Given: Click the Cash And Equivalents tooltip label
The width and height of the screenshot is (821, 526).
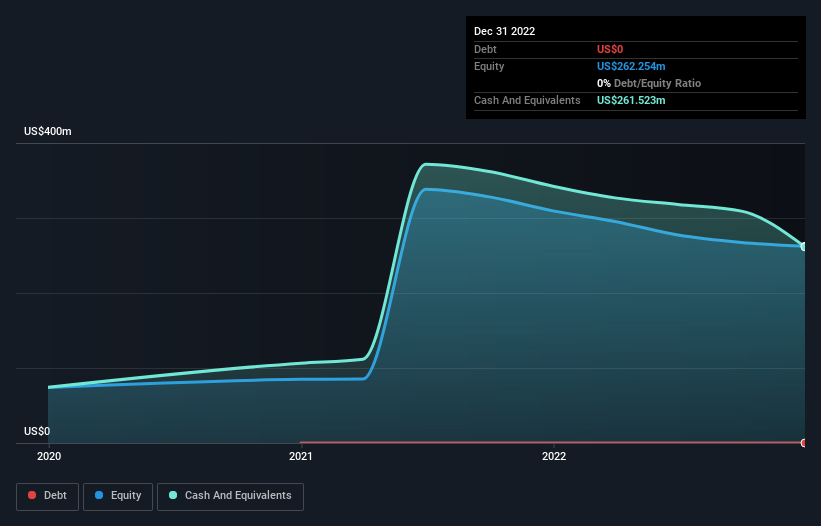Looking at the screenshot, I should 527,100.
